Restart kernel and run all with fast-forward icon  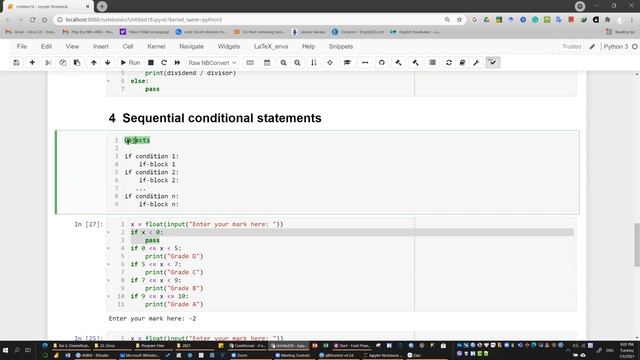pyautogui.click(x=177, y=62)
